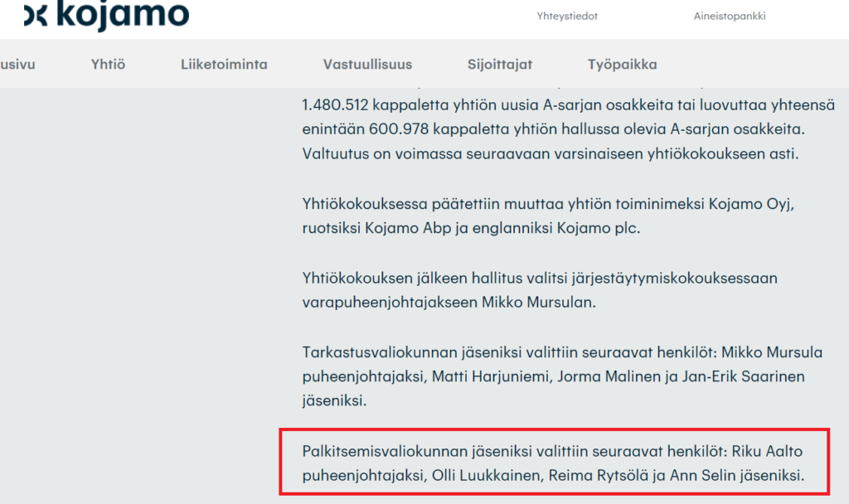The image size is (849, 504).
Task: Go to the Vastuullisuus section
Action: (367, 65)
